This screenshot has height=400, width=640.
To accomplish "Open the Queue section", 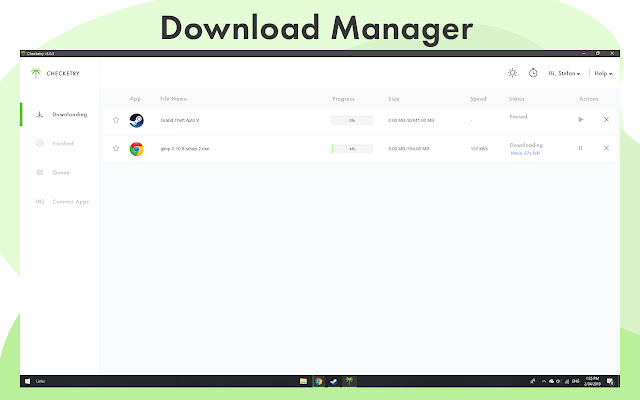I will [60, 173].
